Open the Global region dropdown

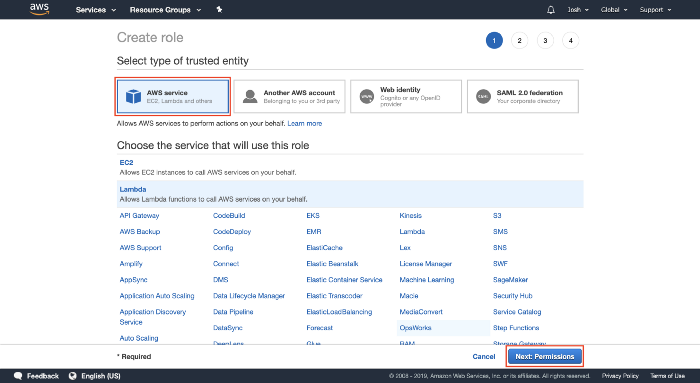pyautogui.click(x=614, y=10)
